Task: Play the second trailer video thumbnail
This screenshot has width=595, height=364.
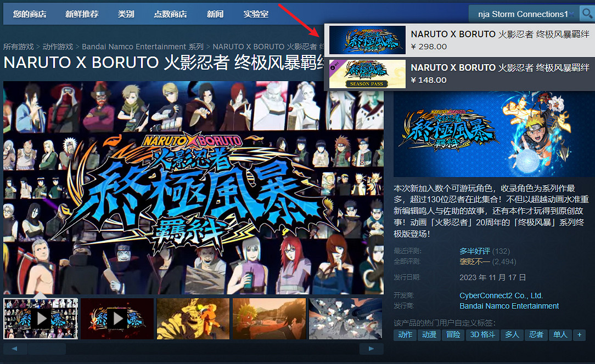Action: 117,318
